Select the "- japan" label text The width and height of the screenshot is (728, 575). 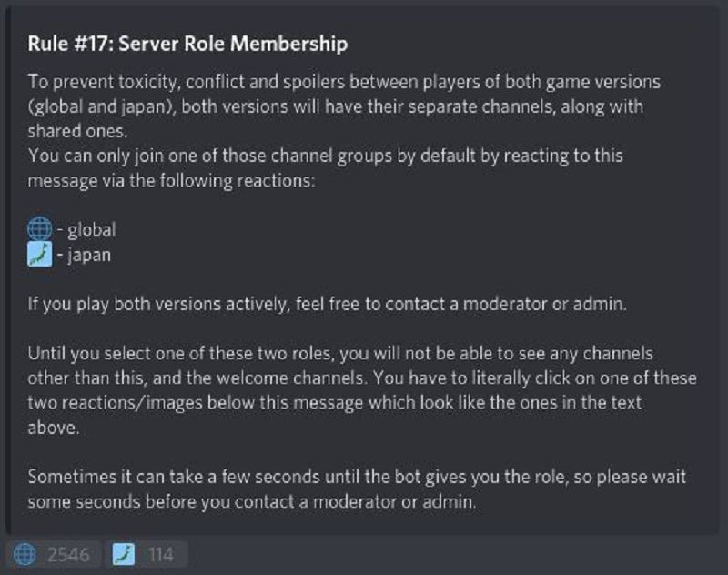[84, 256]
